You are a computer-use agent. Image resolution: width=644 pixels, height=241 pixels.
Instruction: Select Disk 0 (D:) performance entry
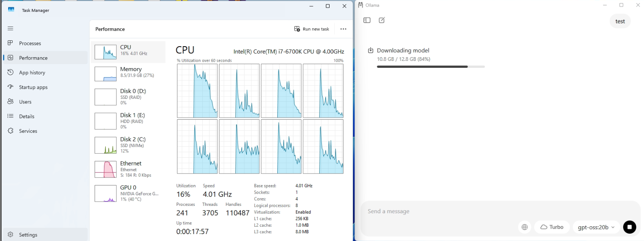pyautogui.click(x=128, y=97)
